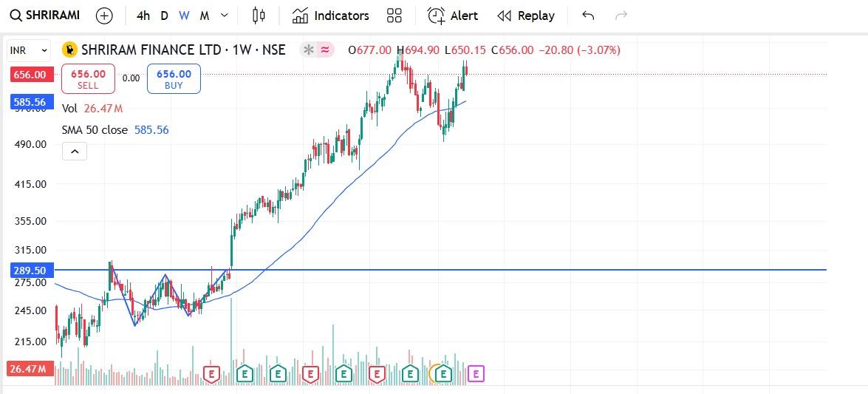Click the 355.00 price scale label

32,220
